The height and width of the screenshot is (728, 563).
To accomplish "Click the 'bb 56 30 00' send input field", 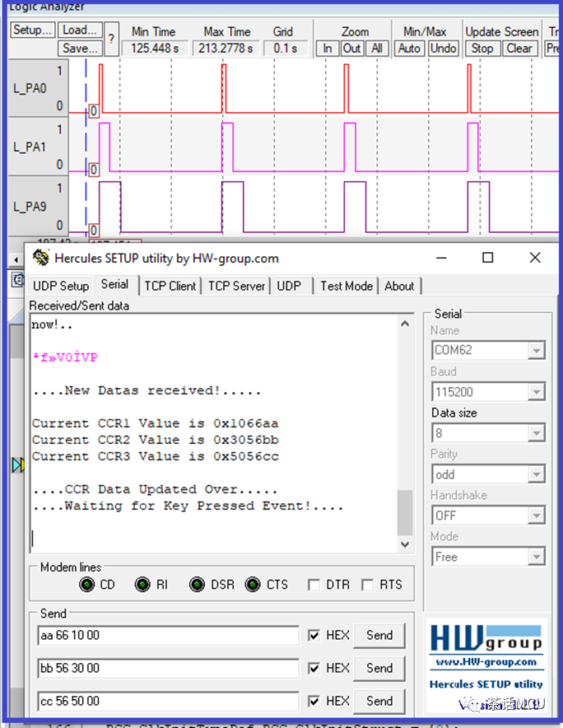I will coord(169,669).
